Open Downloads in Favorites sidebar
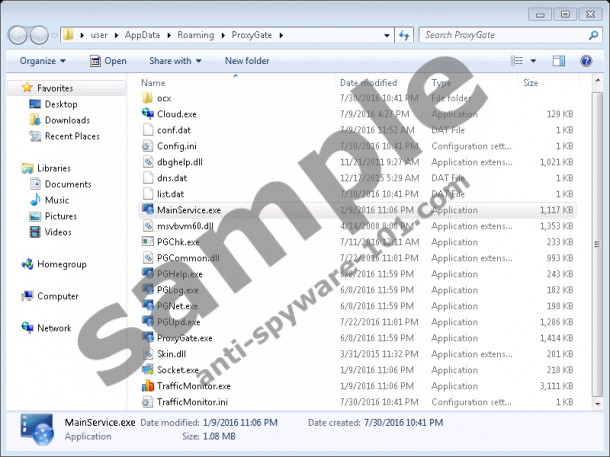This screenshot has height=457, width=610. 67,120
